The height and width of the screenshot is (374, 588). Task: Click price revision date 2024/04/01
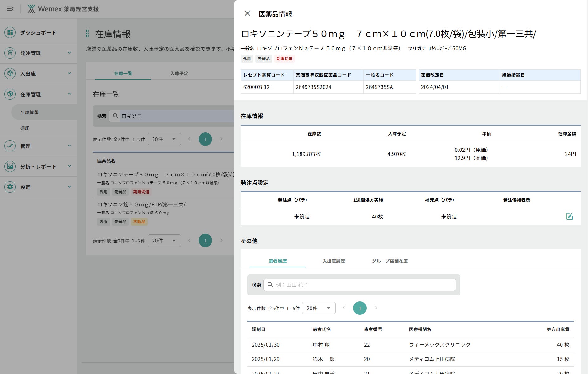point(435,87)
